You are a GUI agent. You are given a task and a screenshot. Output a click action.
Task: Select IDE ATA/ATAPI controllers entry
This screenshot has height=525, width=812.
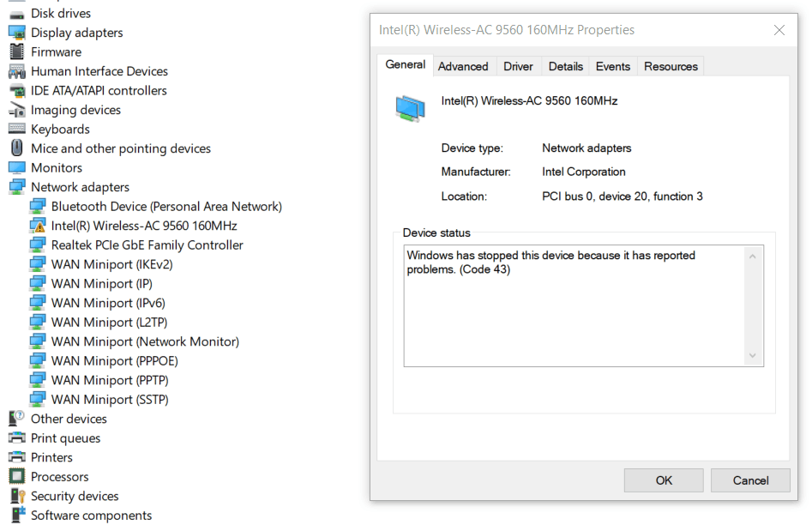click(99, 91)
